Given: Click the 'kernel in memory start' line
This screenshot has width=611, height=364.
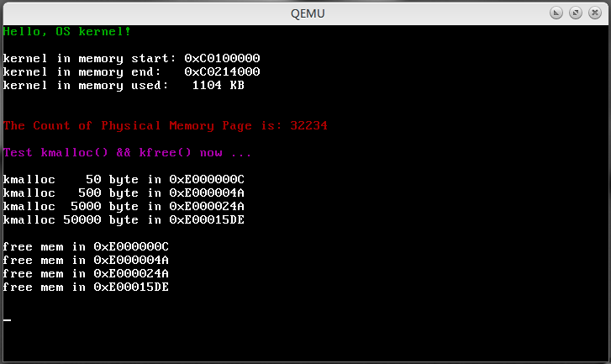Looking at the screenshot, I should point(131,59).
